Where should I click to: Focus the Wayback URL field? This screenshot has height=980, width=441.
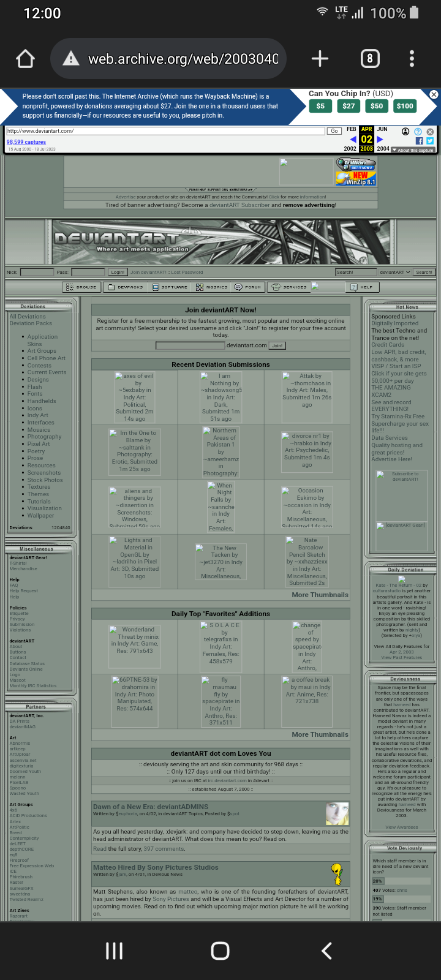pyautogui.click(x=165, y=131)
